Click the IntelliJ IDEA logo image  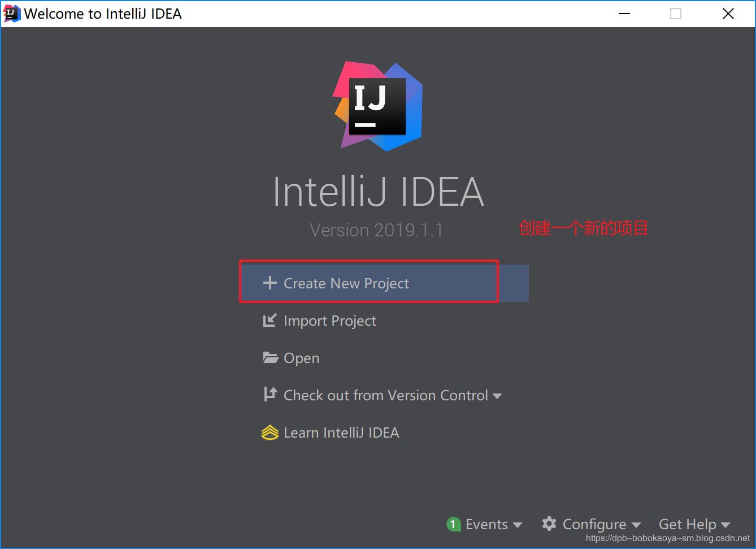point(378,106)
